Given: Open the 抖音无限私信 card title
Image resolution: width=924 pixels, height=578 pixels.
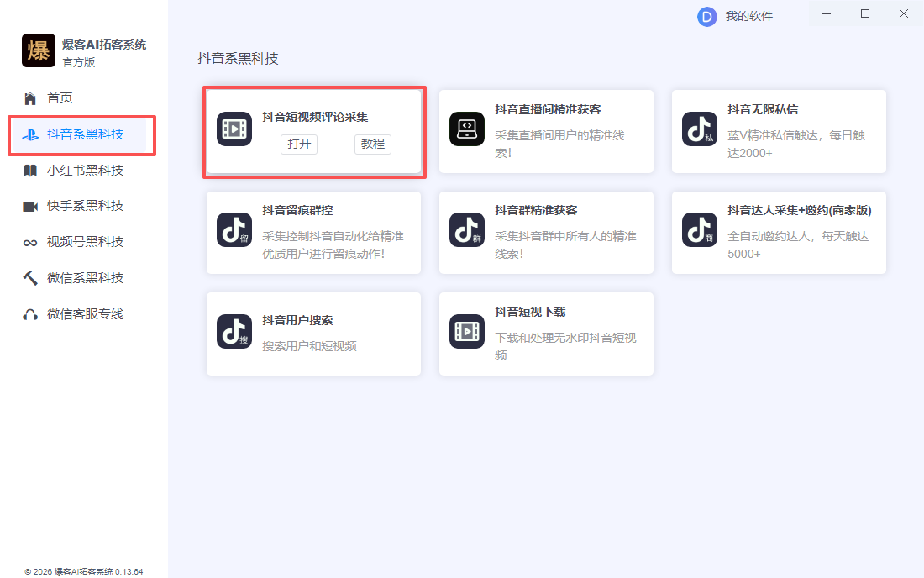Looking at the screenshot, I should [763, 109].
